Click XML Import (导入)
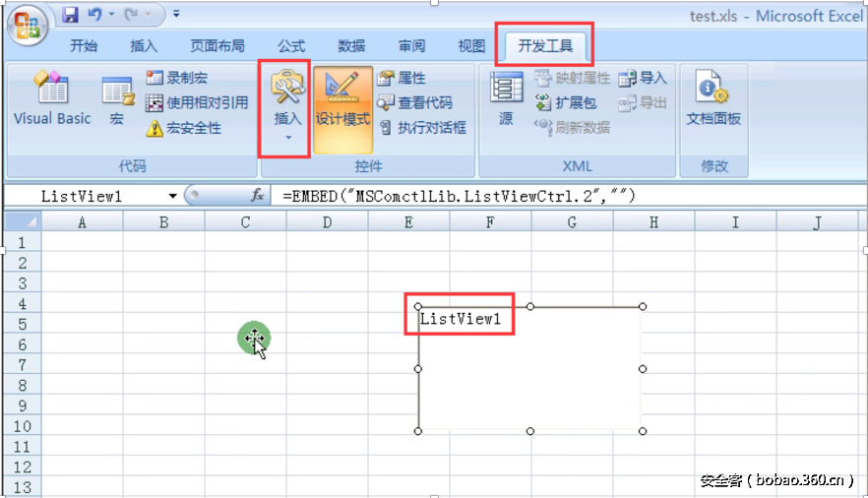The height and width of the screenshot is (498, 868). (x=642, y=78)
